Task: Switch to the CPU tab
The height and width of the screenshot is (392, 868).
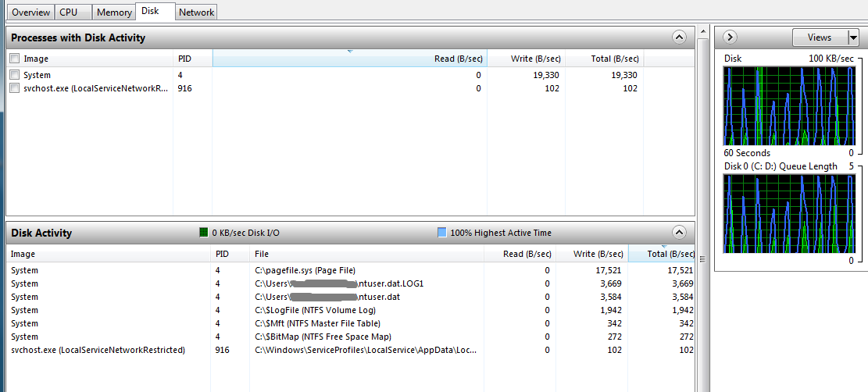Action: (73, 12)
